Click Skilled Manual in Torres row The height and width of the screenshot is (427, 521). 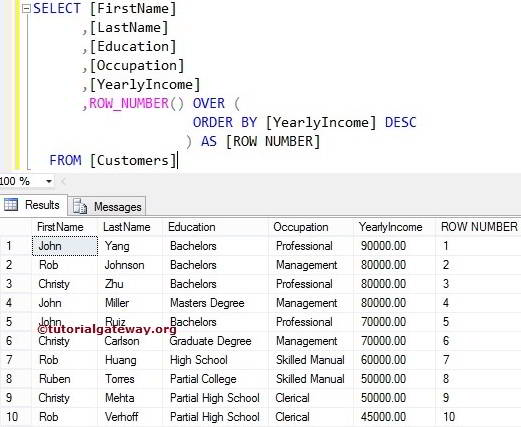[311, 379]
